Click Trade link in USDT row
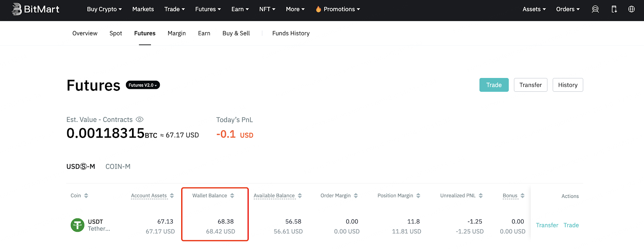 571,225
